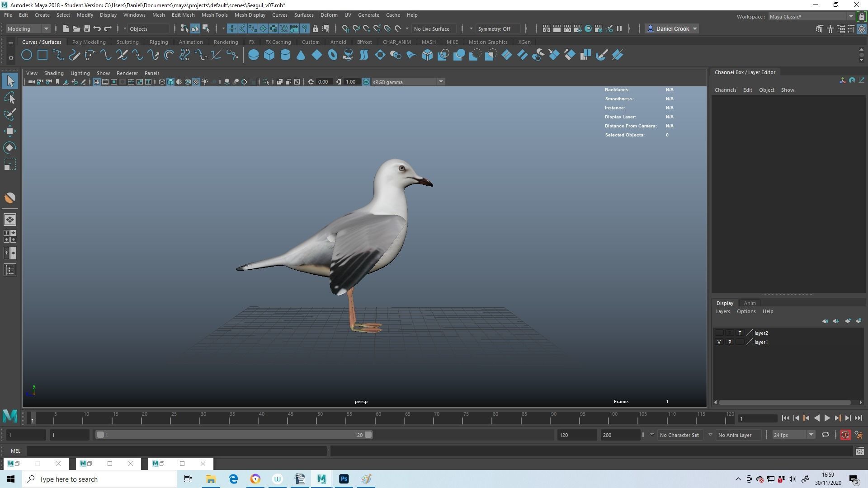
Task: Play the animation forwards
Action: (x=827, y=418)
